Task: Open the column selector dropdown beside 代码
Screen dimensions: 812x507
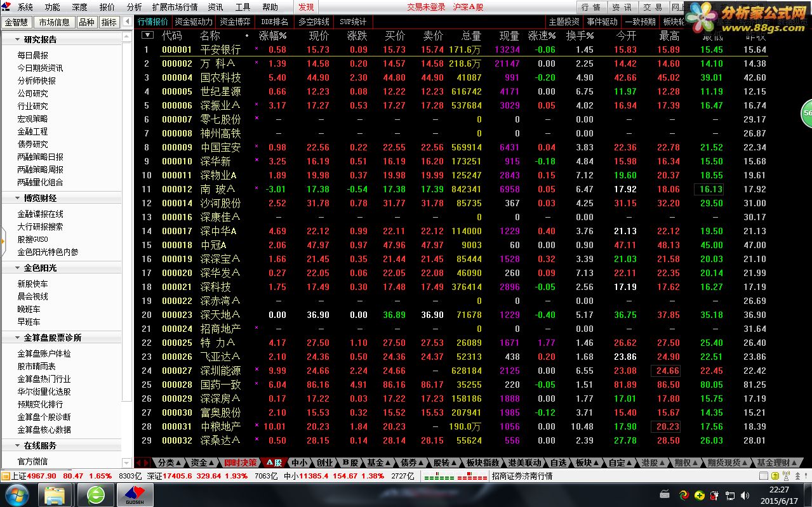Action: coord(147,35)
